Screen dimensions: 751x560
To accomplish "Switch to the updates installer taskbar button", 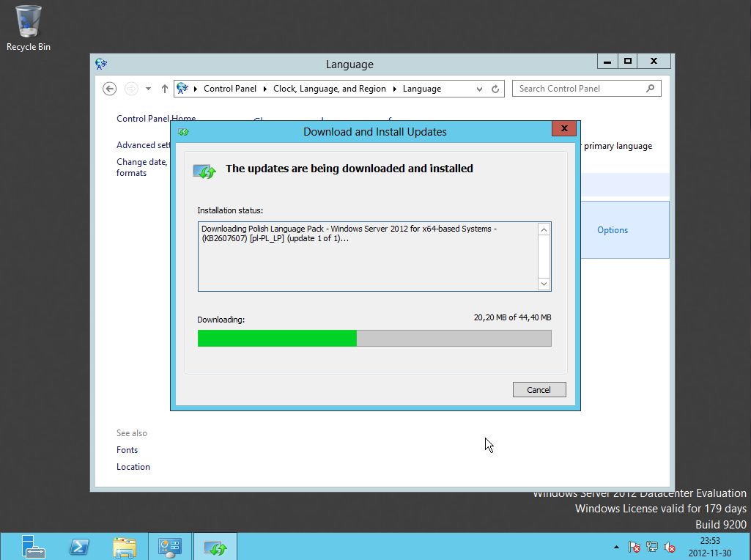I will click(215, 547).
